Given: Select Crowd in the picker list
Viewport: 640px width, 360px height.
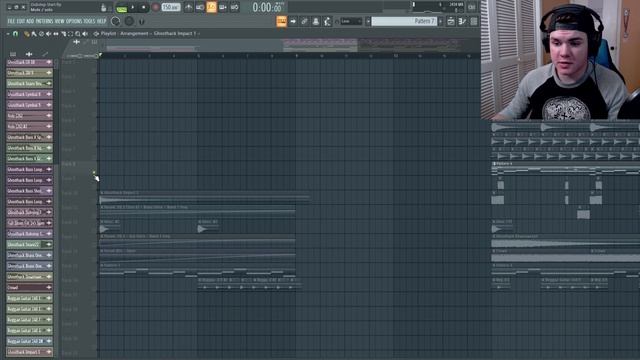Looking at the screenshot, I should pos(29,287).
